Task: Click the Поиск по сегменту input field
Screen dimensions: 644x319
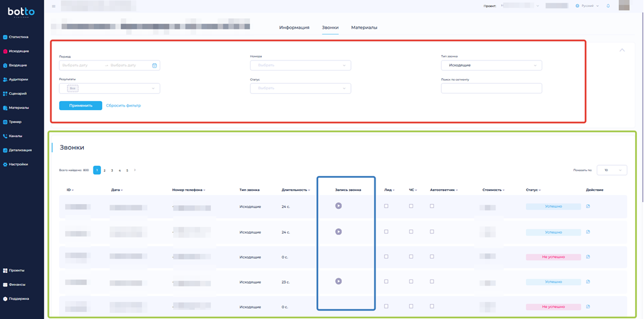Action: coord(491,89)
